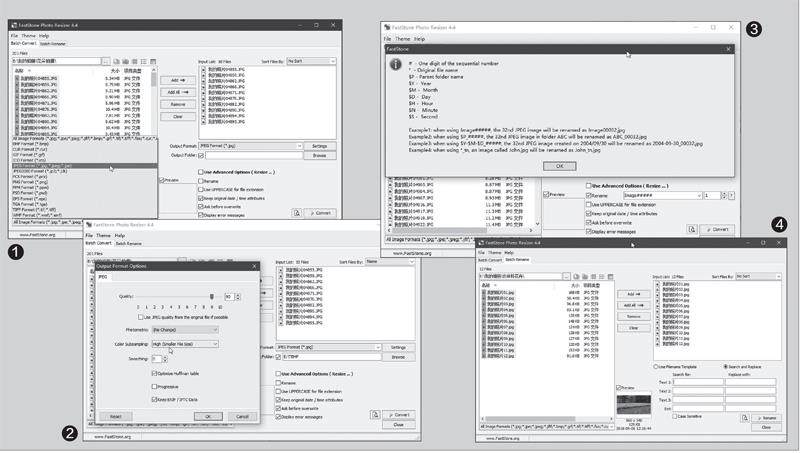
Task: Click the favorites folder icon in window 1 toolbar
Action: [126, 61]
